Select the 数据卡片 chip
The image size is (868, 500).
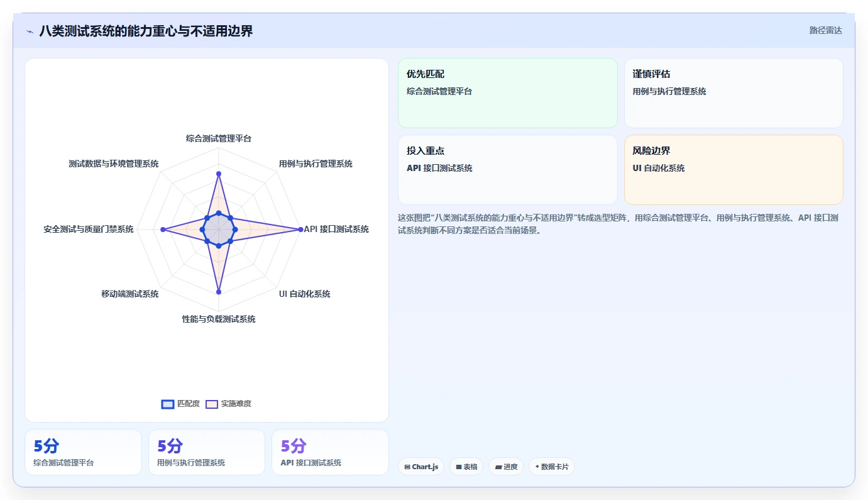click(552, 467)
